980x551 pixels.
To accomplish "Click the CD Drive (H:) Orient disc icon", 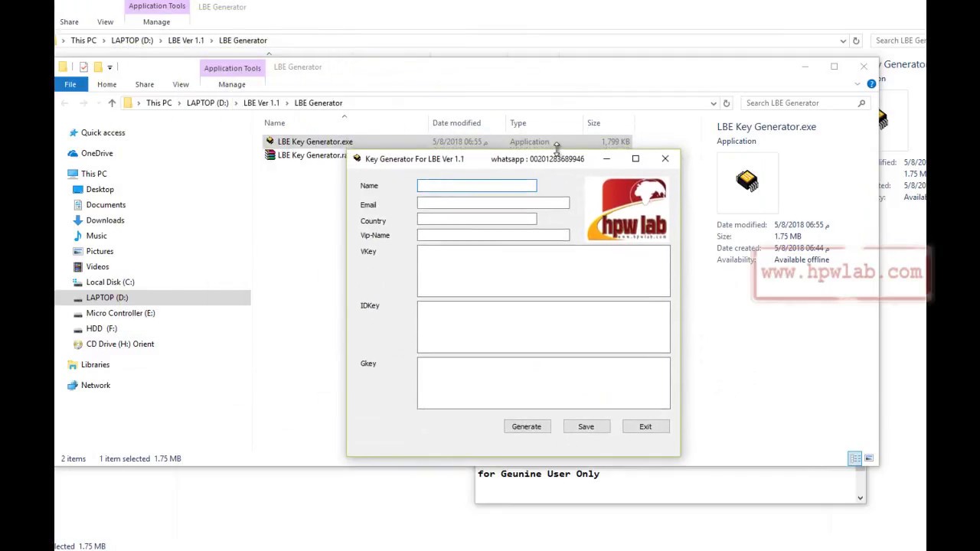I will (78, 344).
